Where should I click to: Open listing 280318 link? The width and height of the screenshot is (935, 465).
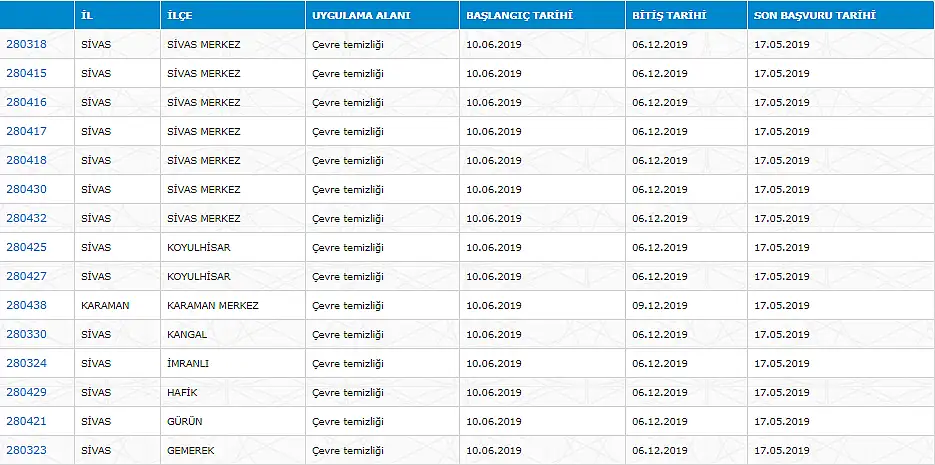click(x=26, y=44)
